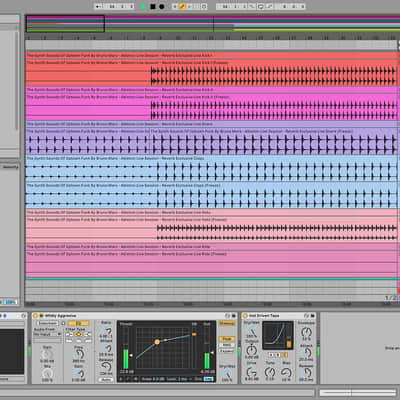The image size is (400, 400).
Task: Select the orange tube type button C
Action: tap(284, 355)
